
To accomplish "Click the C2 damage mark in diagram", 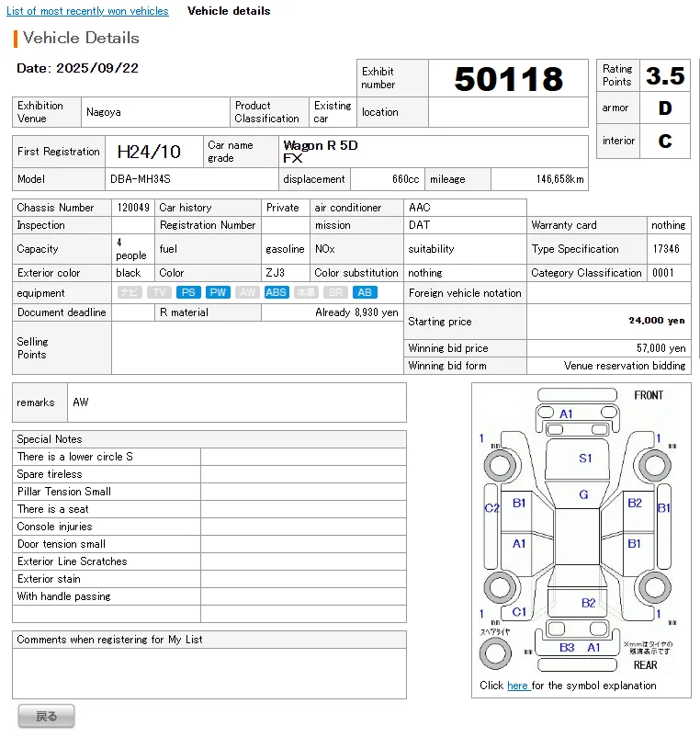I will click(x=491, y=508).
